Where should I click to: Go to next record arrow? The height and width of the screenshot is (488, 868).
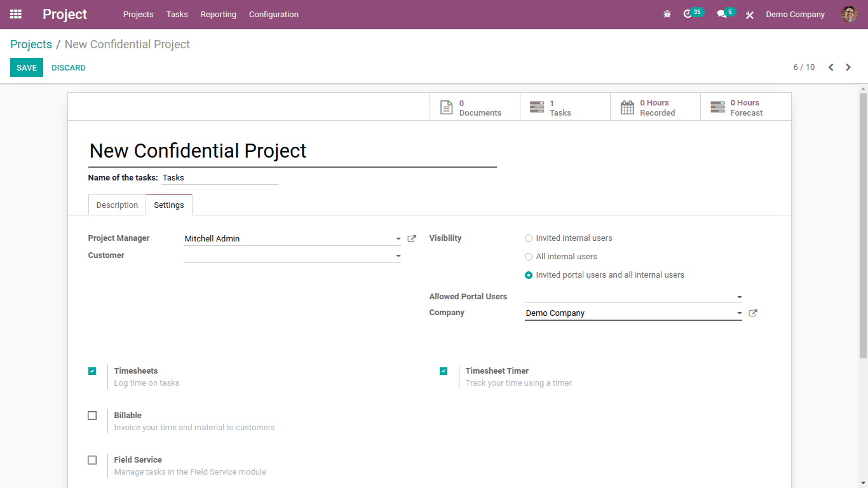pyautogui.click(x=848, y=67)
